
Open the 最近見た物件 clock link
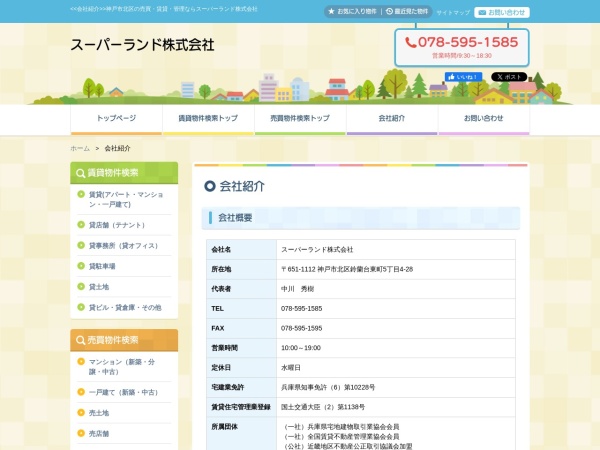point(407,12)
